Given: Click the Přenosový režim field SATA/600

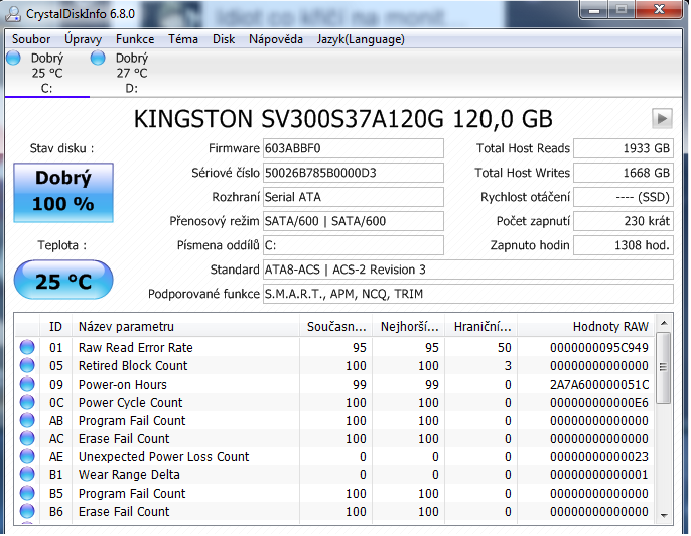Looking at the screenshot, I should [353, 221].
